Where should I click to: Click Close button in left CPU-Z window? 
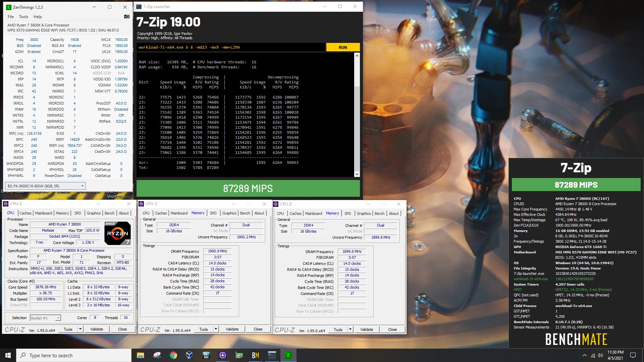point(122,329)
